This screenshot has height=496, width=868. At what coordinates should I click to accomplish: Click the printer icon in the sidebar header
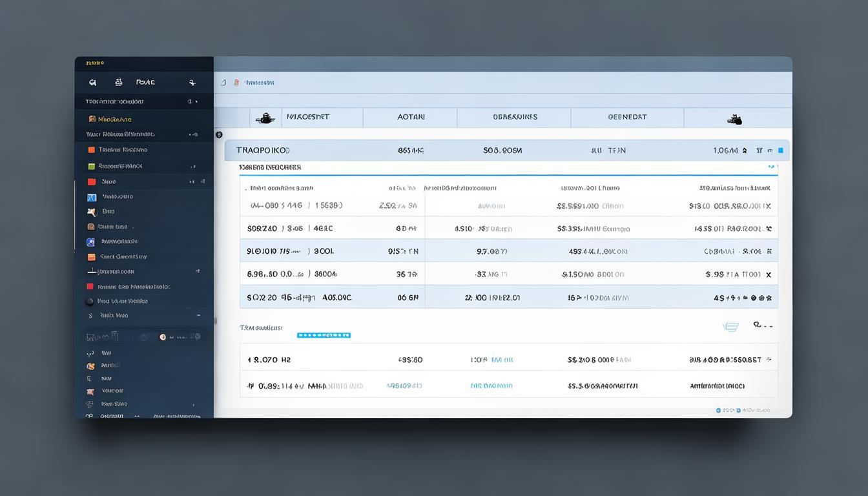click(118, 83)
